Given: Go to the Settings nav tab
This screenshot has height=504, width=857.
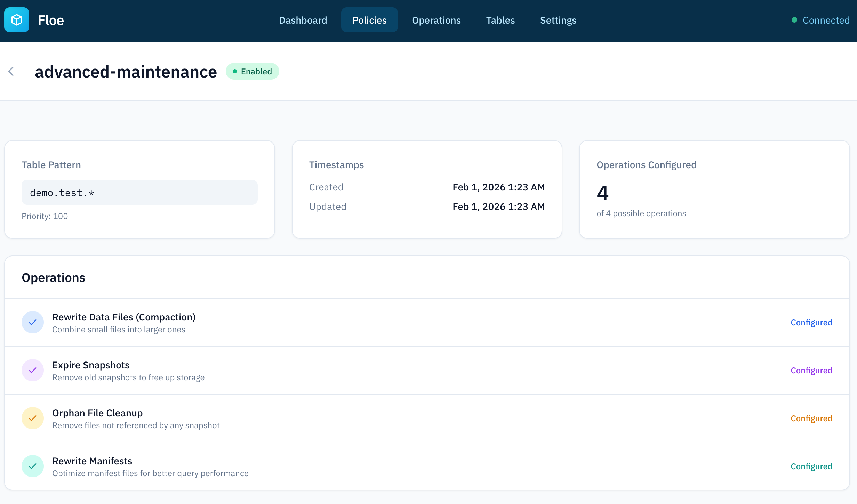Looking at the screenshot, I should coord(558,20).
